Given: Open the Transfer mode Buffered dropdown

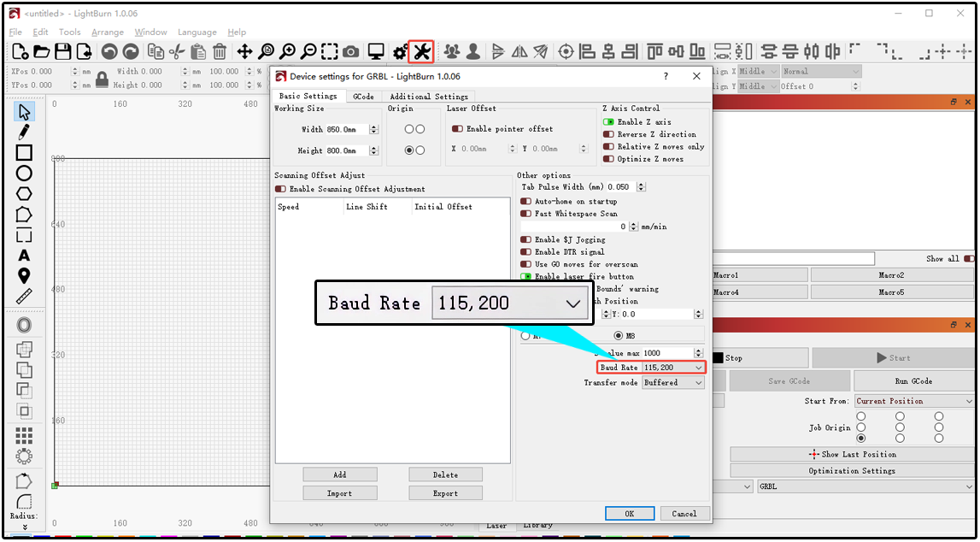Looking at the screenshot, I should (673, 383).
